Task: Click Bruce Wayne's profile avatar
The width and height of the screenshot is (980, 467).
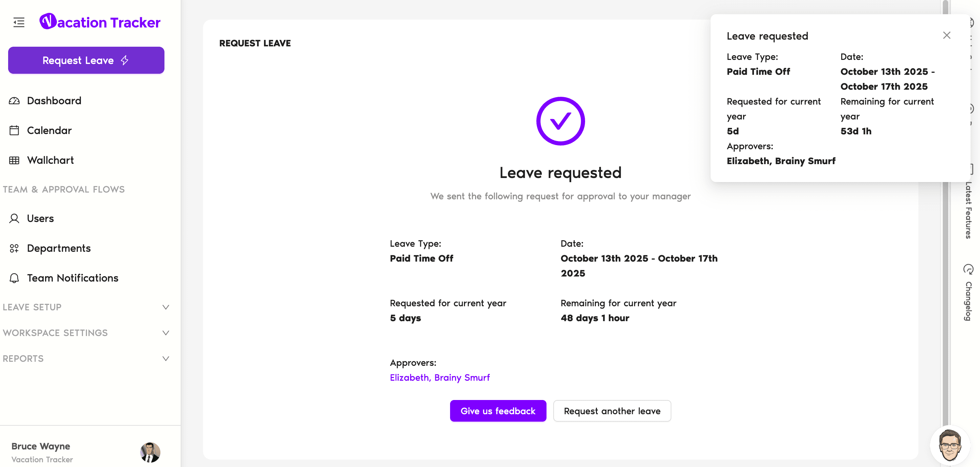Action: tap(150, 452)
